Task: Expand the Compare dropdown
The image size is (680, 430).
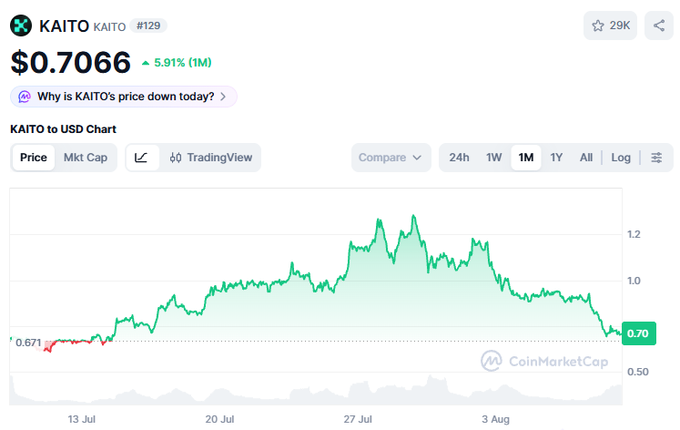Action: [x=391, y=157]
